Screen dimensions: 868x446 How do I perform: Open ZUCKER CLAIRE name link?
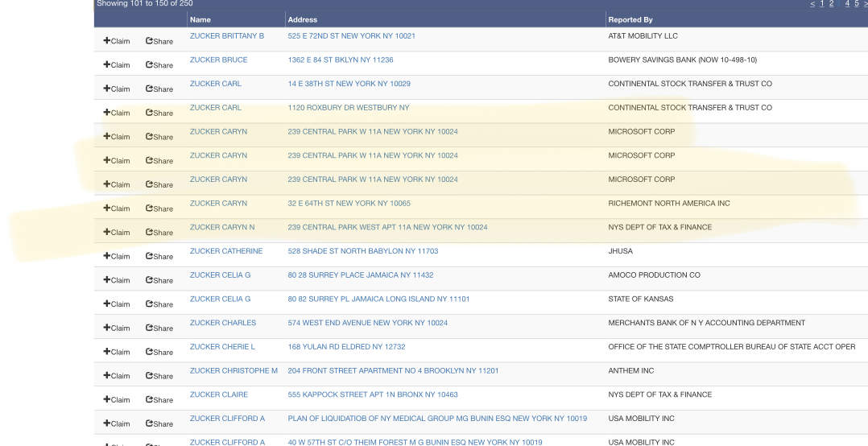(x=219, y=394)
